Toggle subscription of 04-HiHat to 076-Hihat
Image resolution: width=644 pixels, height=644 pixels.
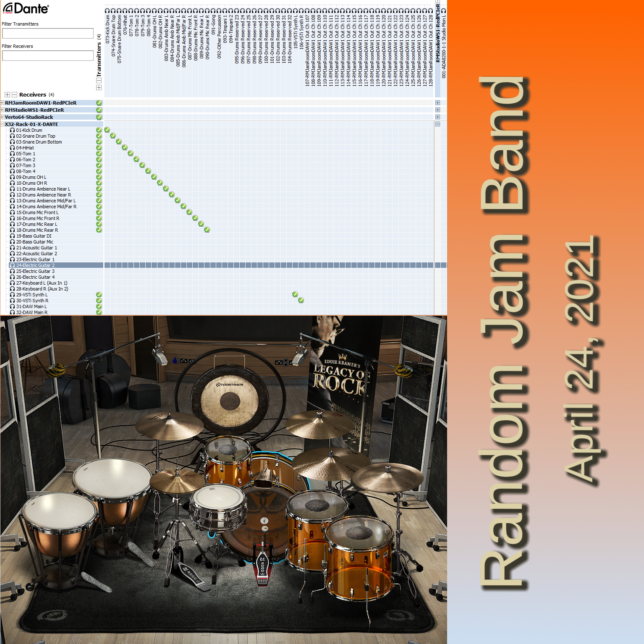125,147
